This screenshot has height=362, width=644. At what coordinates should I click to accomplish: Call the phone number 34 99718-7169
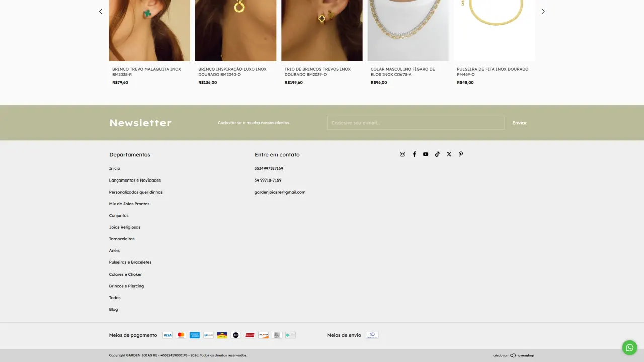[268, 180]
